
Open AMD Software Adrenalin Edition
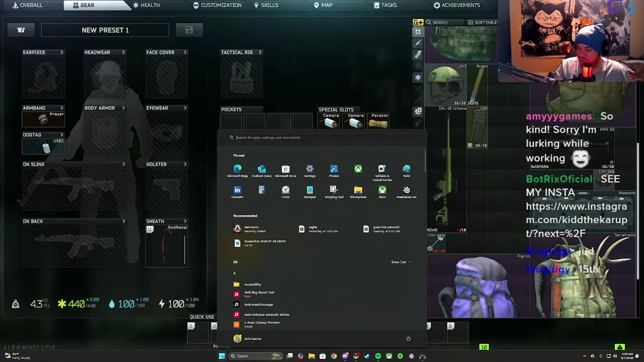pos(262,315)
